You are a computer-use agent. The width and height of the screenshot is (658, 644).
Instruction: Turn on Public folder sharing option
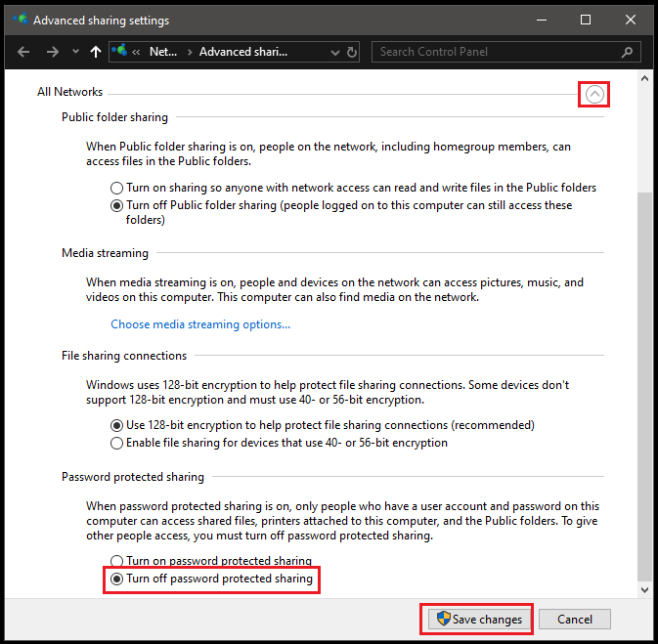tap(117, 188)
